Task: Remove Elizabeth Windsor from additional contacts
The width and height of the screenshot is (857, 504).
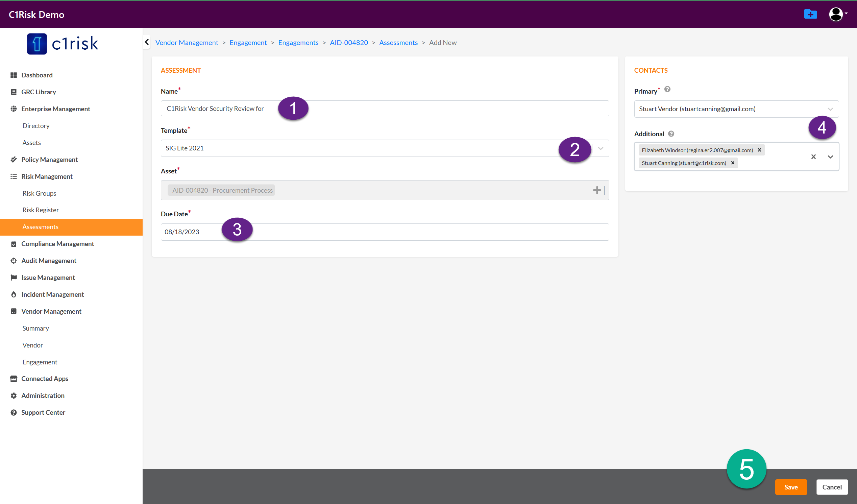Action: tap(759, 150)
